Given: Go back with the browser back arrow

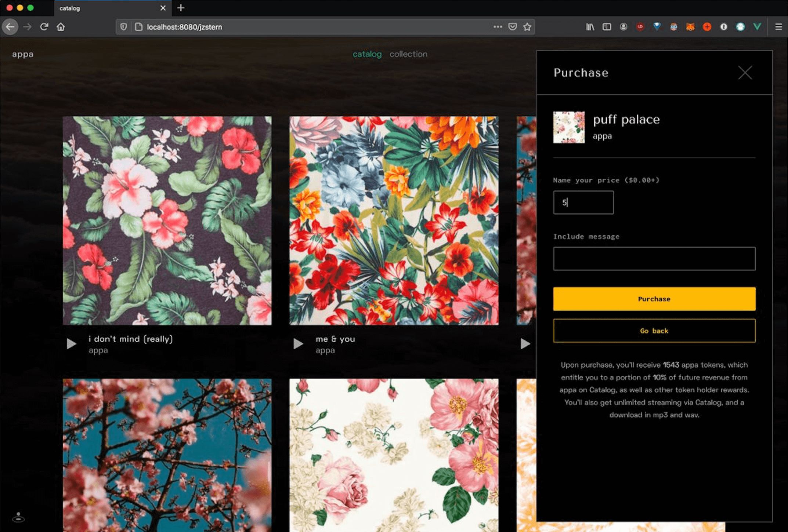Looking at the screenshot, I should click(10, 27).
